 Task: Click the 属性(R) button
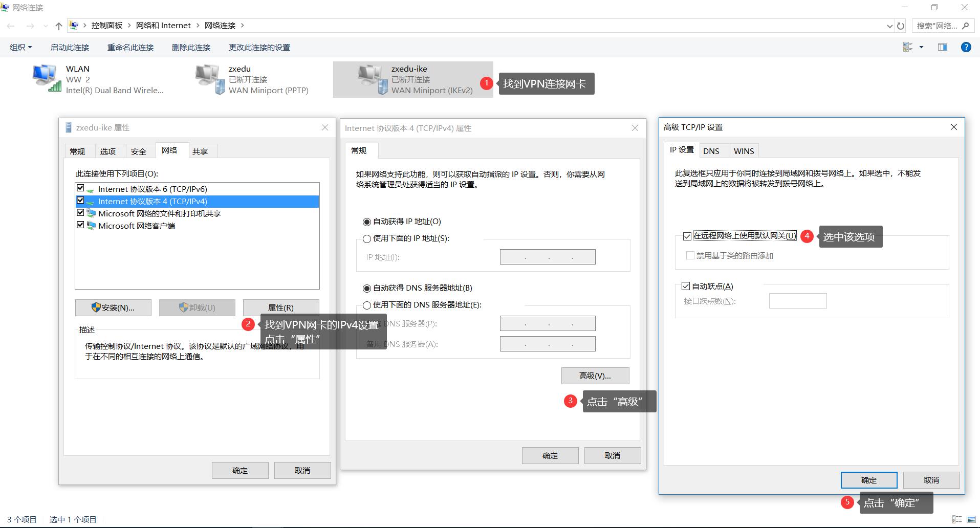pos(280,307)
